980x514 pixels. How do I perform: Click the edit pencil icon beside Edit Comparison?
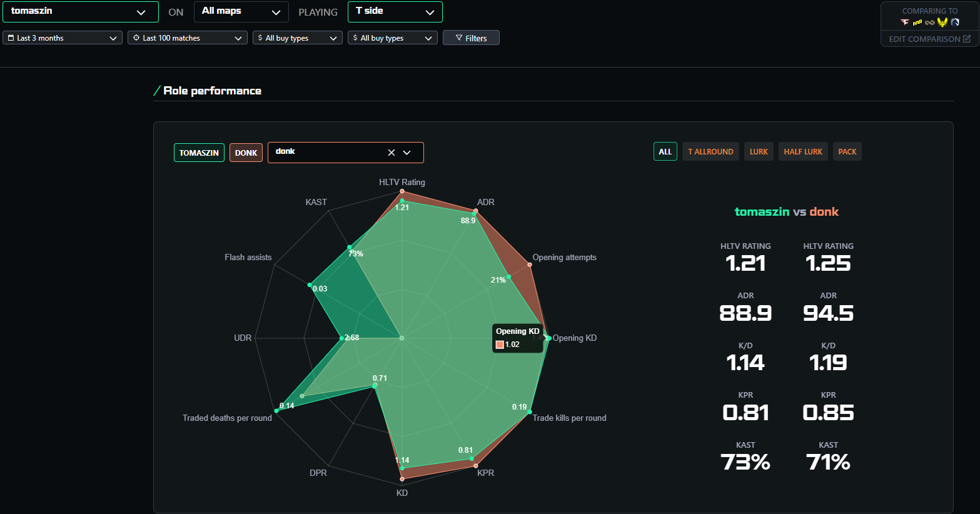click(967, 39)
